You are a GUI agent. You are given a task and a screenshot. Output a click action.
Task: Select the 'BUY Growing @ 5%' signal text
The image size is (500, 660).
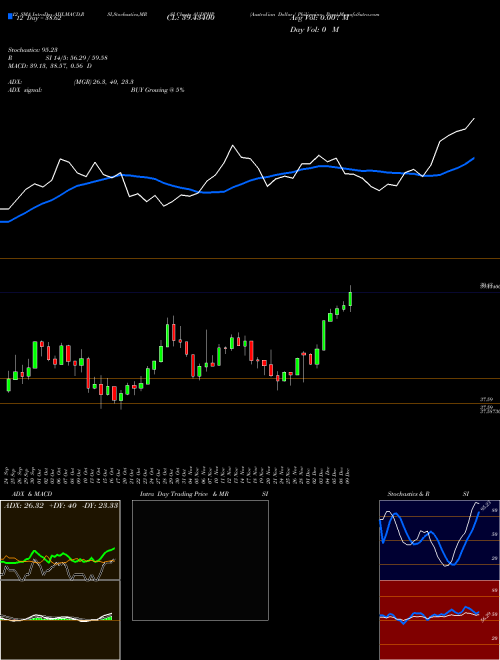tap(157, 90)
